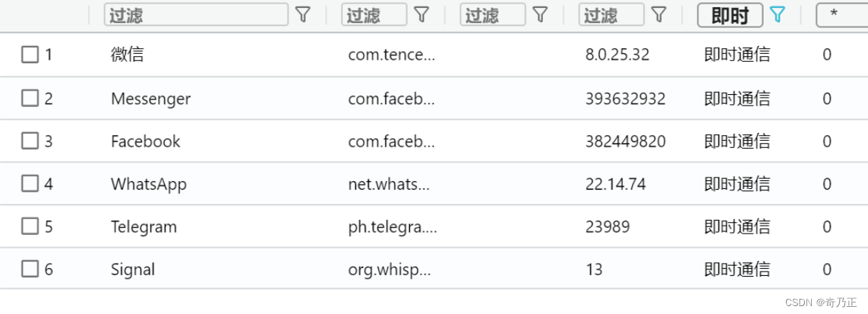Click the asterisk filter field

pyautogui.click(x=841, y=14)
